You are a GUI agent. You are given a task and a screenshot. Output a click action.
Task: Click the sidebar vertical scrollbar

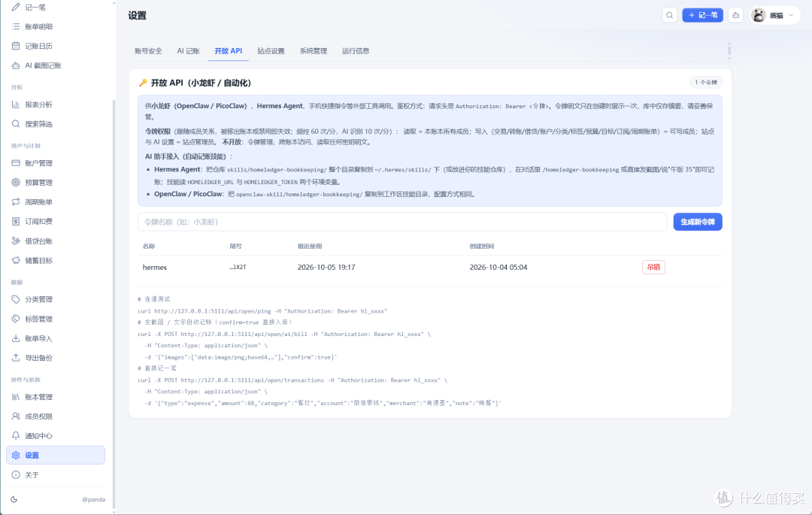click(x=114, y=305)
